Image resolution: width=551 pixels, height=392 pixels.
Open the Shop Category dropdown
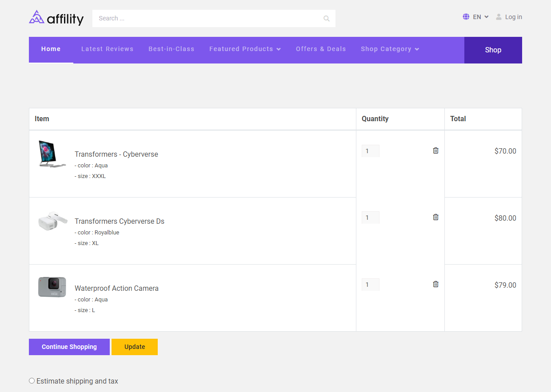click(x=390, y=49)
